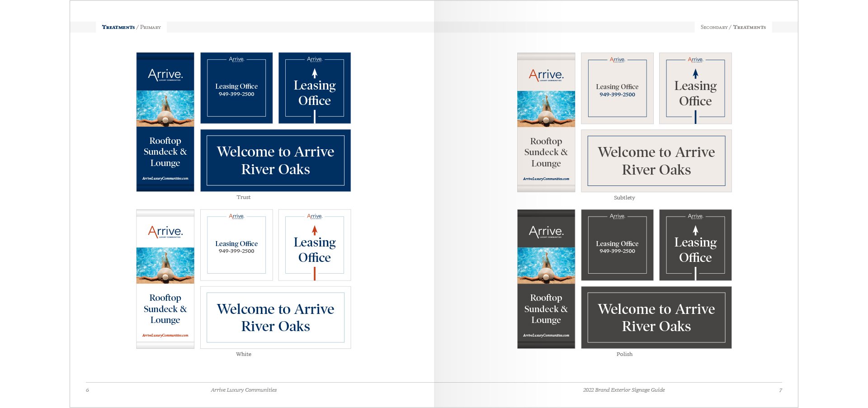Click the Welcome to Arrive River Oaks Polish sign
The image size is (868, 408).
click(656, 317)
